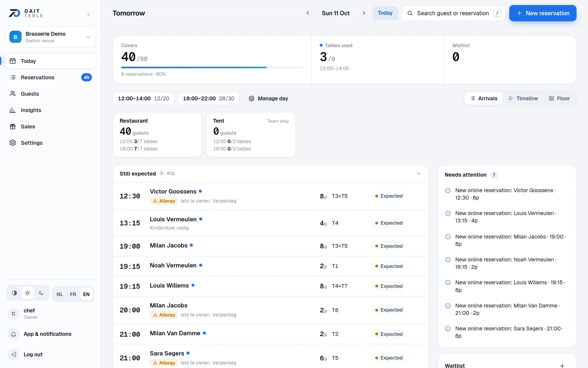Switch language to FR

73,294
